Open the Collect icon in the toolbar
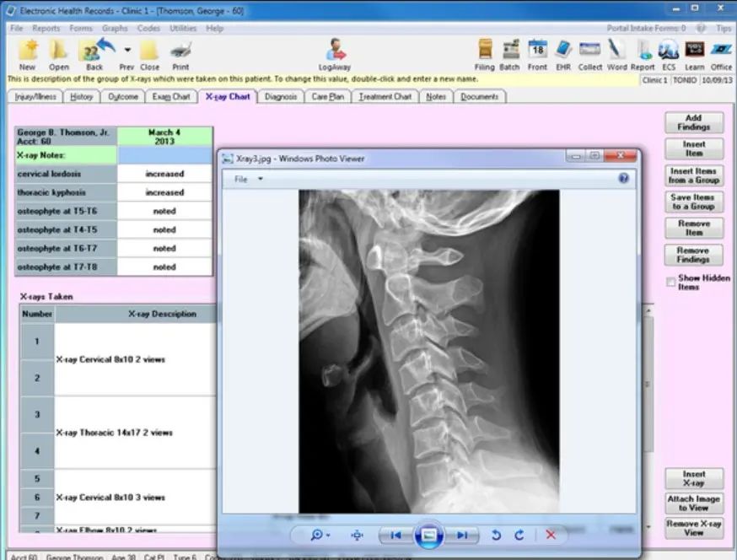This screenshot has width=737, height=560. pyautogui.click(x=589, y=53)
